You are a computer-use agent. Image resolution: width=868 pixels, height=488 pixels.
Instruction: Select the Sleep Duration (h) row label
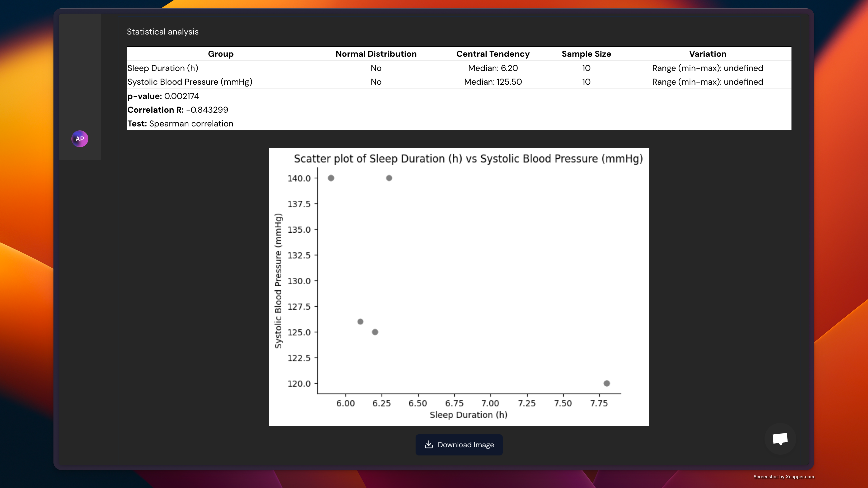coord(163,68)
